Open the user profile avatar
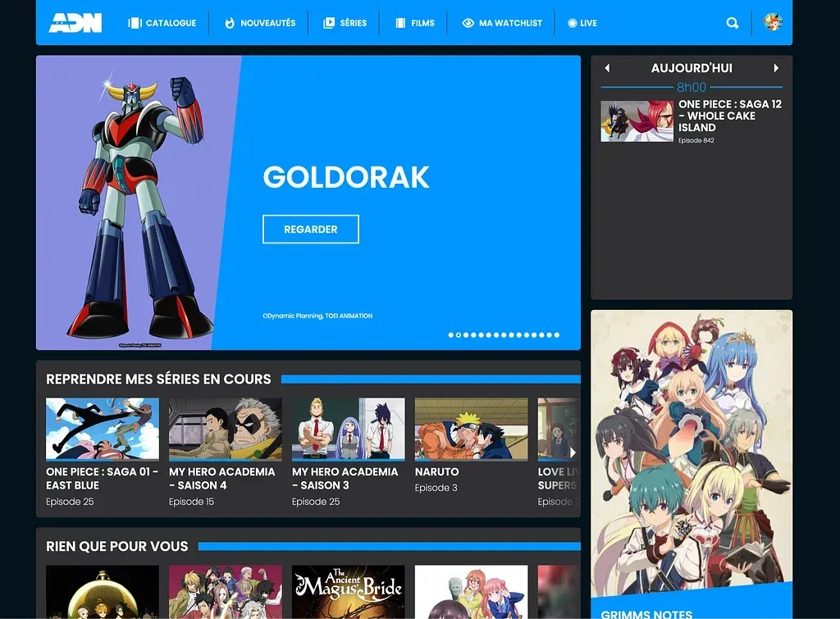Image resolution: width=840 pixels, height=619 pixels. click(x=773, y=22)
